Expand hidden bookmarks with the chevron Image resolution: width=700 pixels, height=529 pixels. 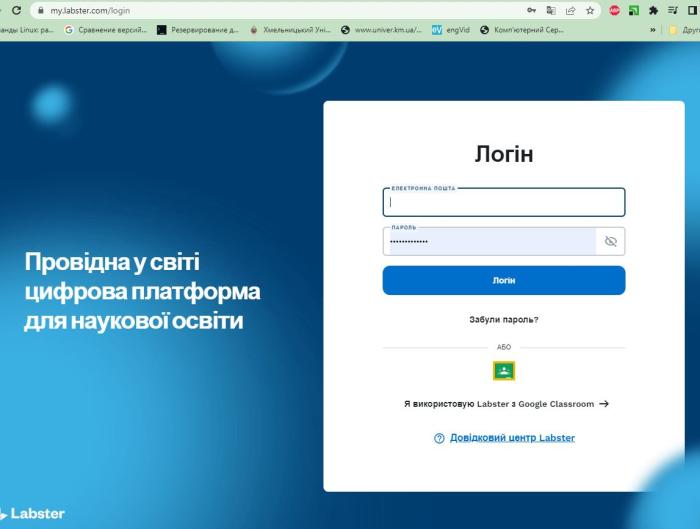click(x=653, y=30)
